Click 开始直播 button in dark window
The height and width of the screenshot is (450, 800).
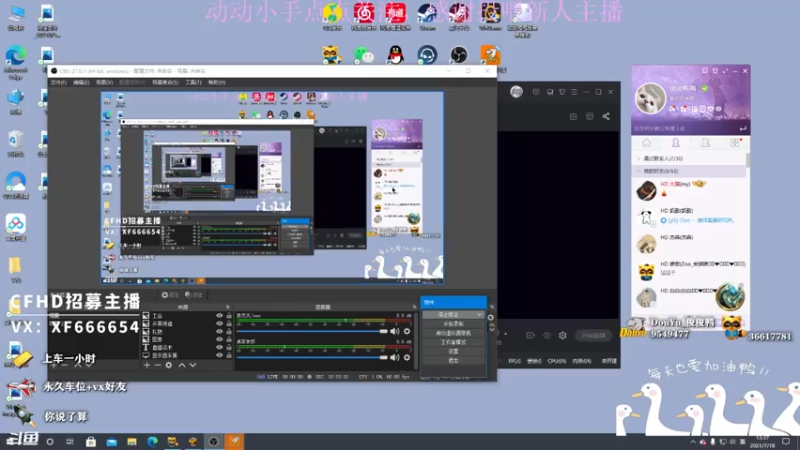[593, 335]
